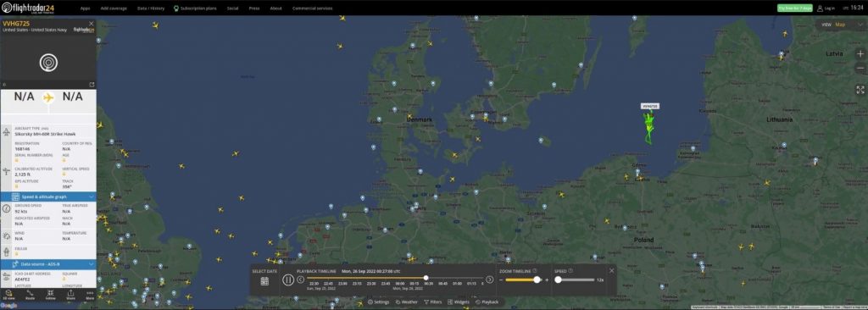The image size is (868, 310).
Task: Share the VVHG725 flight
Action: click(70, 294)
